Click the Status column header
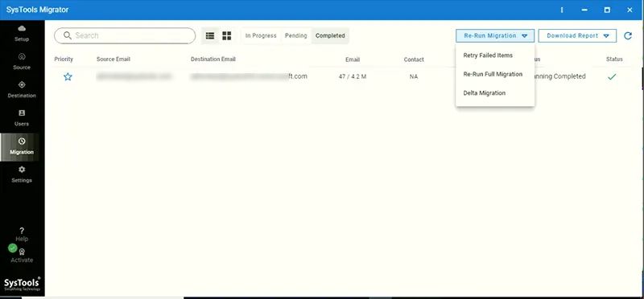This screenshot has width=644, height=299. [x=614, y=59]
